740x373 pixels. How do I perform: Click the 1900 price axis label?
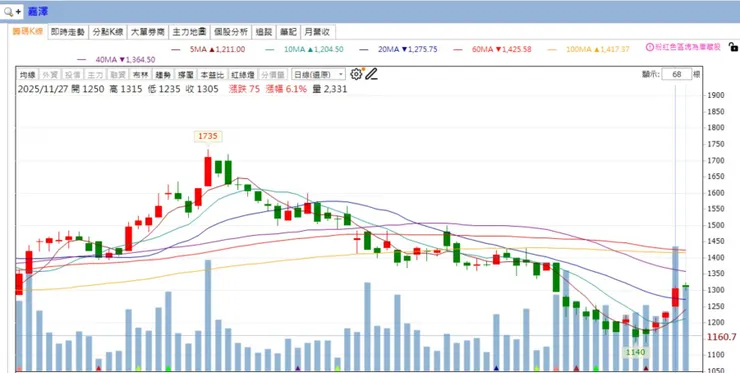point(716,95)
